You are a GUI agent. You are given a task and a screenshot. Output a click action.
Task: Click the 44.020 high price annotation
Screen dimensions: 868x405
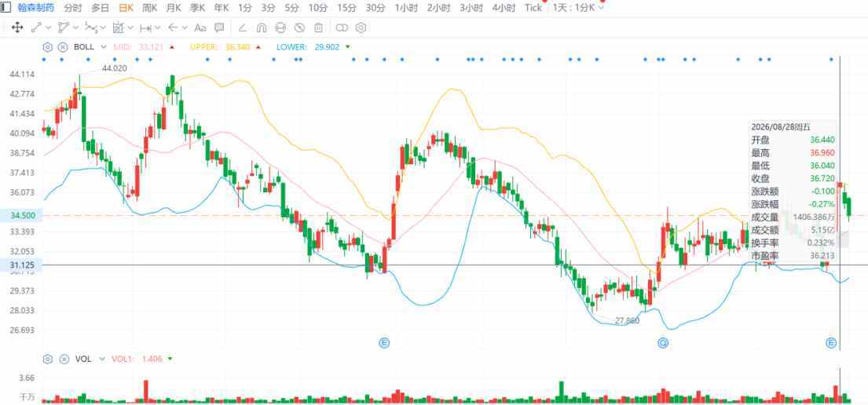(115, 68)
